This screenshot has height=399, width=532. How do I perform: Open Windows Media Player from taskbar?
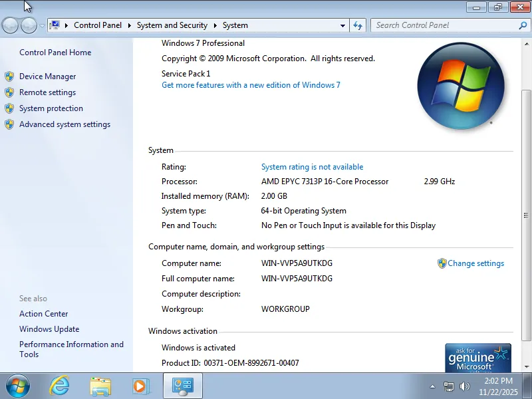140,386
